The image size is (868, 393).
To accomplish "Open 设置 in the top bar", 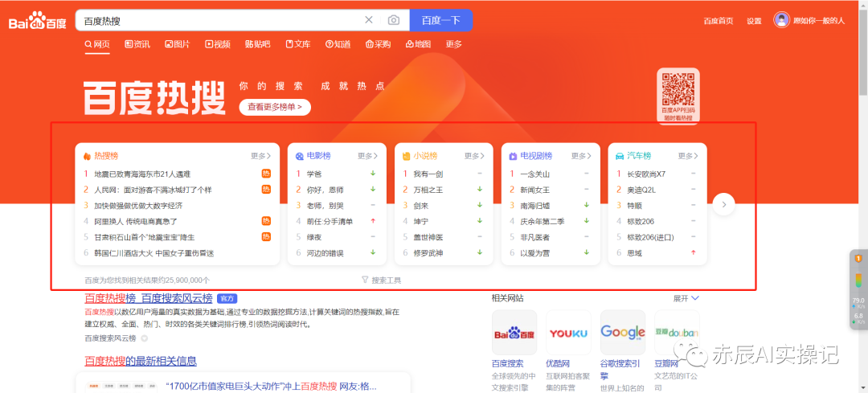I will tap(754, 21).
